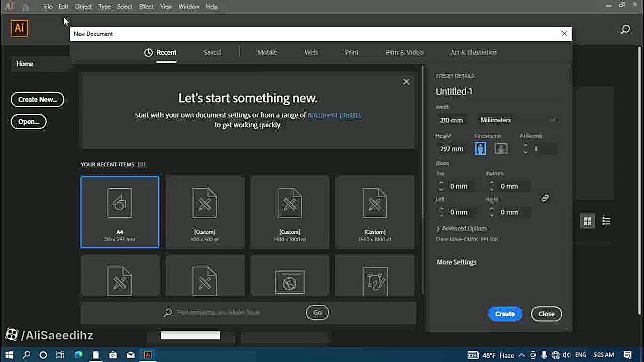This screenshot has width=644, height=362.
Task: Click Create New on the home screen
Action: 38,100
